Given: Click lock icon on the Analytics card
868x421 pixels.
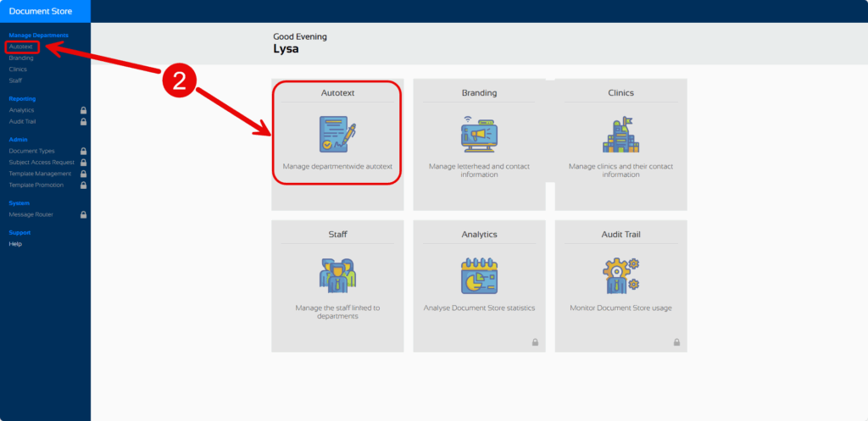Looking at the screenshot, I should [536, 342].
